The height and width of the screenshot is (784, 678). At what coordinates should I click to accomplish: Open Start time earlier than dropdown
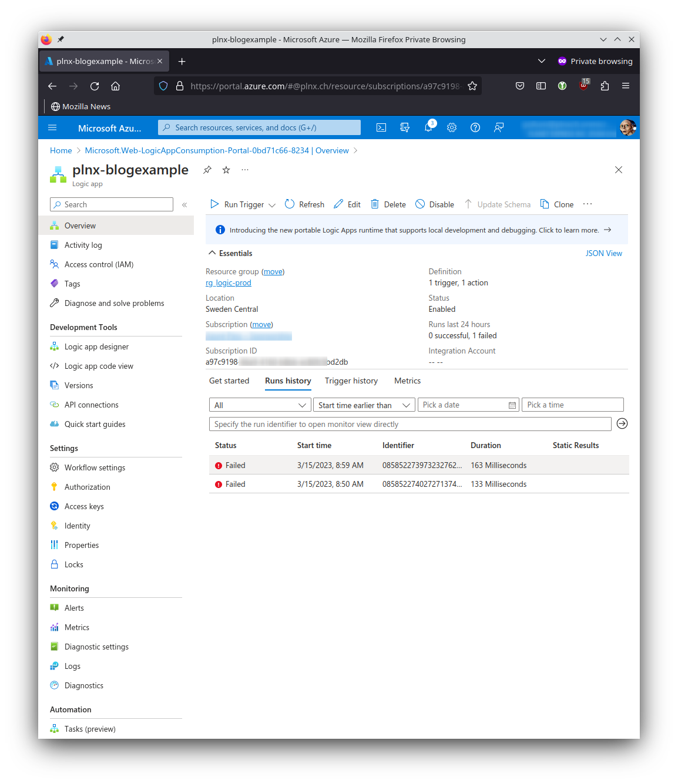point(364,405)
